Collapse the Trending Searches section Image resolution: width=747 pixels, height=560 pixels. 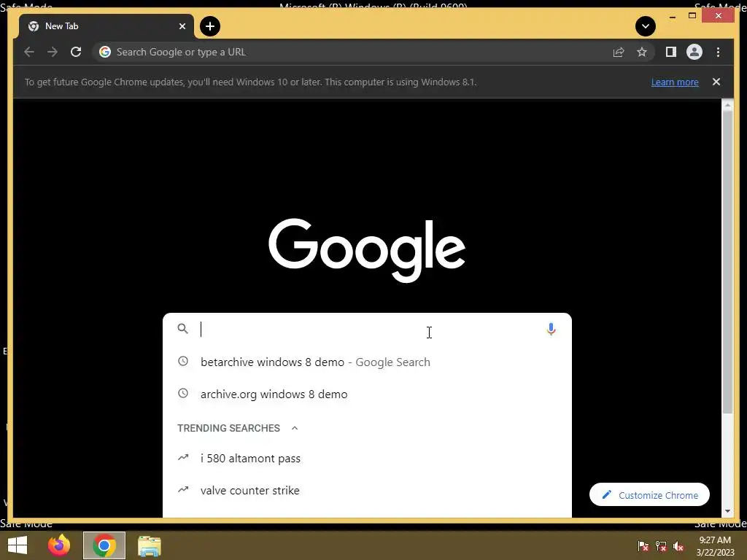pos(295,428)
